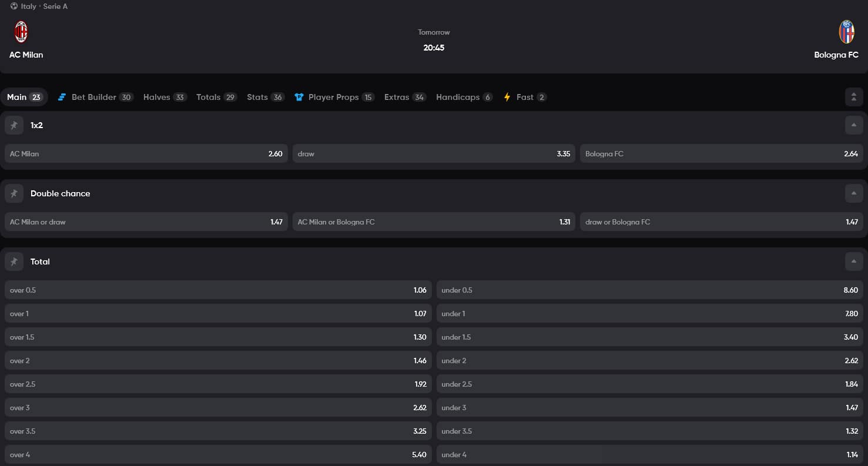Viewport: 868px width, 466px height.
Task: Choose over 2.5 at 1.92
Action: click(218, 384)
